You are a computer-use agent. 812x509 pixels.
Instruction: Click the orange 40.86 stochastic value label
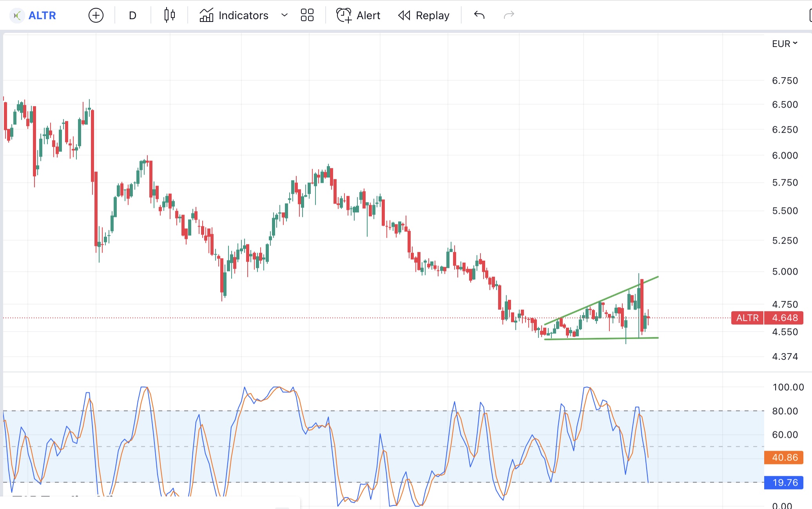pos(784,457)
